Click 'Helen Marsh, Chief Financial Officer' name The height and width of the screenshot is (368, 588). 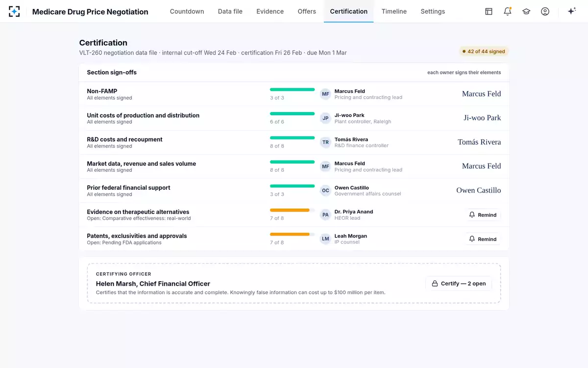coord(153,284)
